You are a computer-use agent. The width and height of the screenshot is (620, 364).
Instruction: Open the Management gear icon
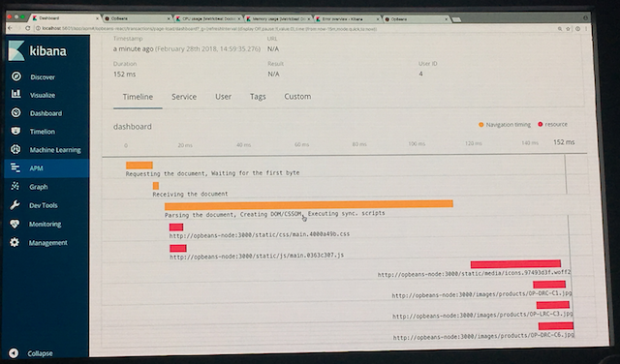(x=15, y=242)
